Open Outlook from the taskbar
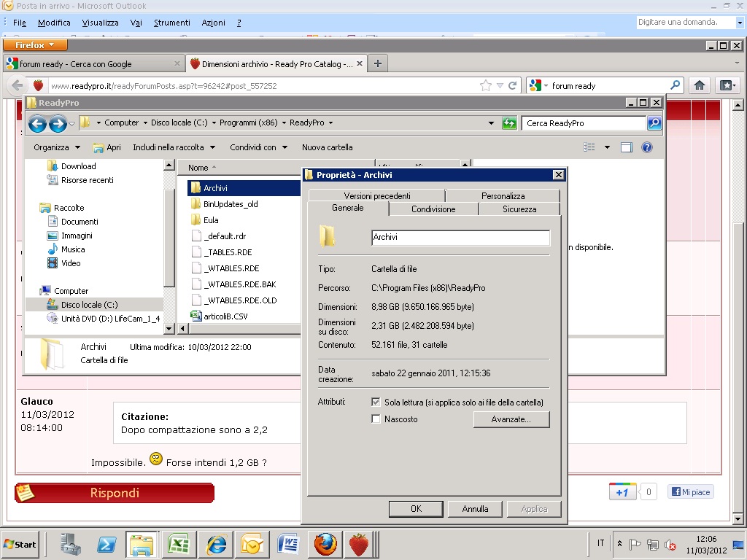 252,544
